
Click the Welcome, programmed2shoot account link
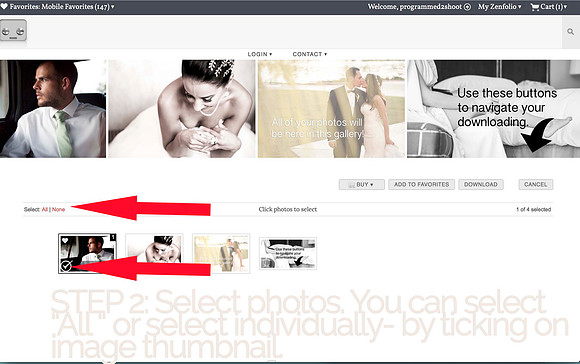415,7
